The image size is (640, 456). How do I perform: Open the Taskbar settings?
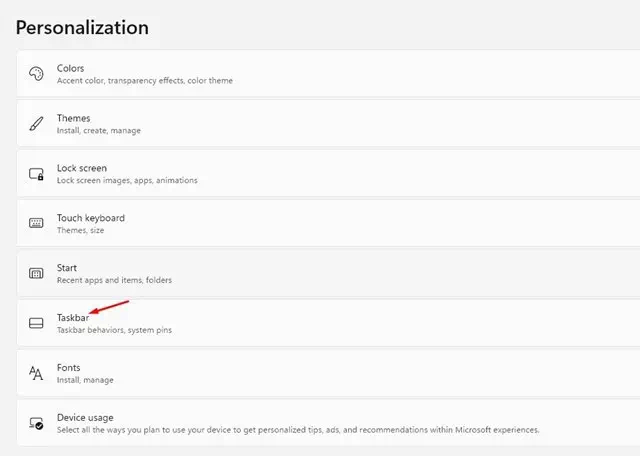[328, 323]
